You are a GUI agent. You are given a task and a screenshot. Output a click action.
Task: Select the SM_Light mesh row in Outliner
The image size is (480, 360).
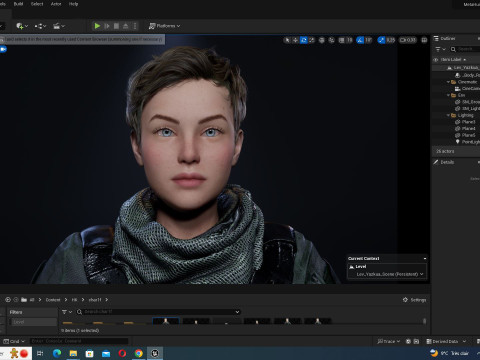(x=456, y=109)
